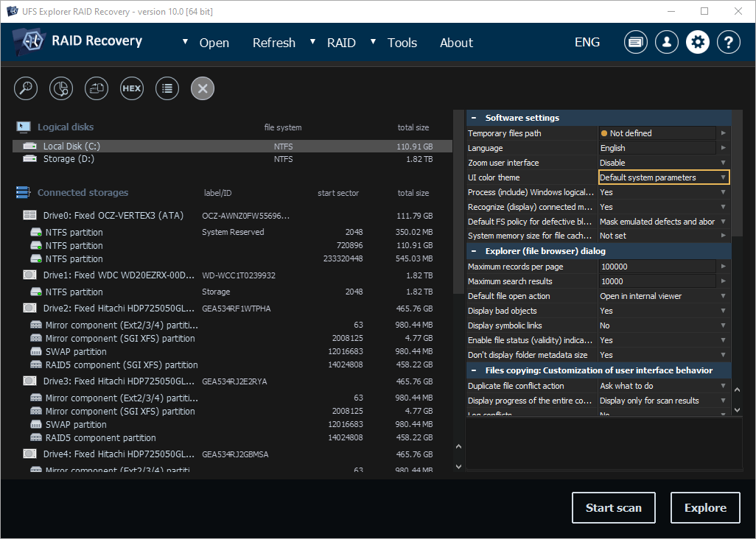756x539 pixels.
Task: Edit the Maximum records per page field
Action: [x=658, y=267]
